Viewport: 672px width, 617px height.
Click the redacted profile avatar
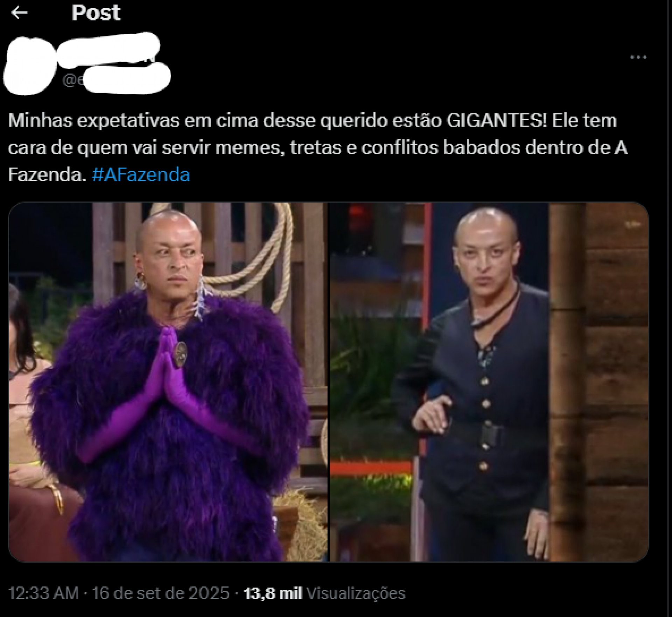[x=30, y=66]
